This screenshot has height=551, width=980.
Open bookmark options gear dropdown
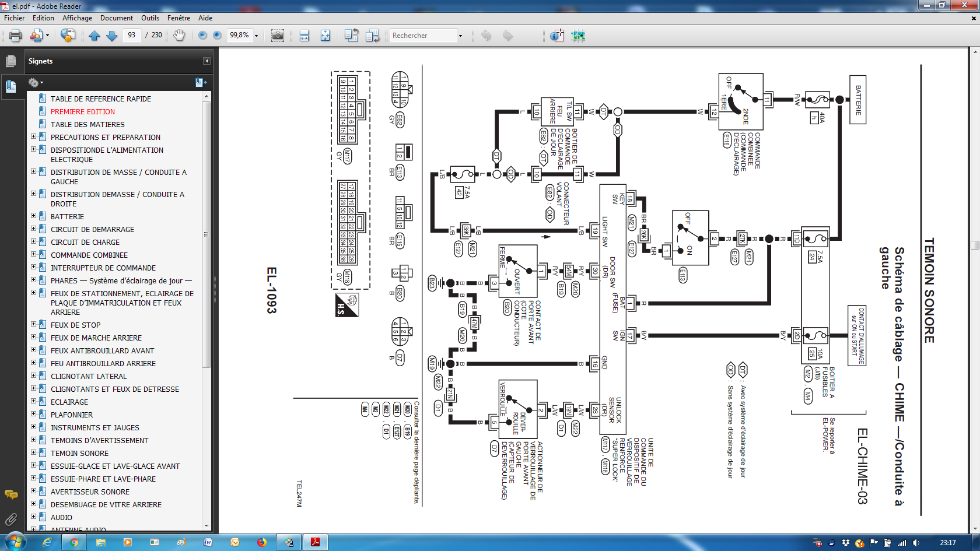[x=36, y=83]
